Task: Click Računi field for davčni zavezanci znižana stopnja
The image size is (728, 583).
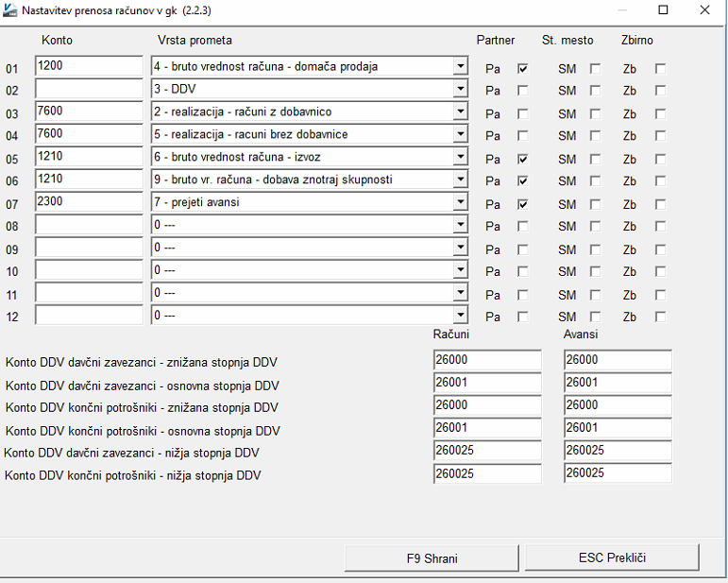Action: [x=487, y=360]
